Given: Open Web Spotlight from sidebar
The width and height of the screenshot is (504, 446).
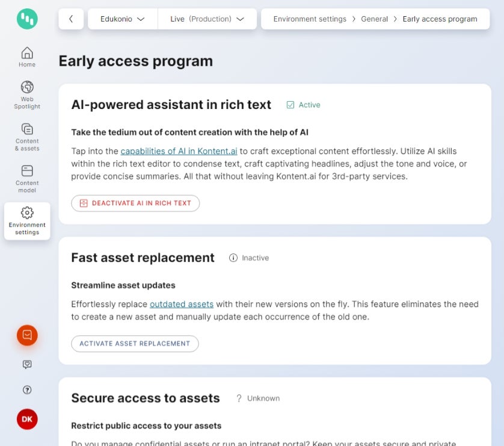Looking at the screenshot, I should [x=27, y=95].
